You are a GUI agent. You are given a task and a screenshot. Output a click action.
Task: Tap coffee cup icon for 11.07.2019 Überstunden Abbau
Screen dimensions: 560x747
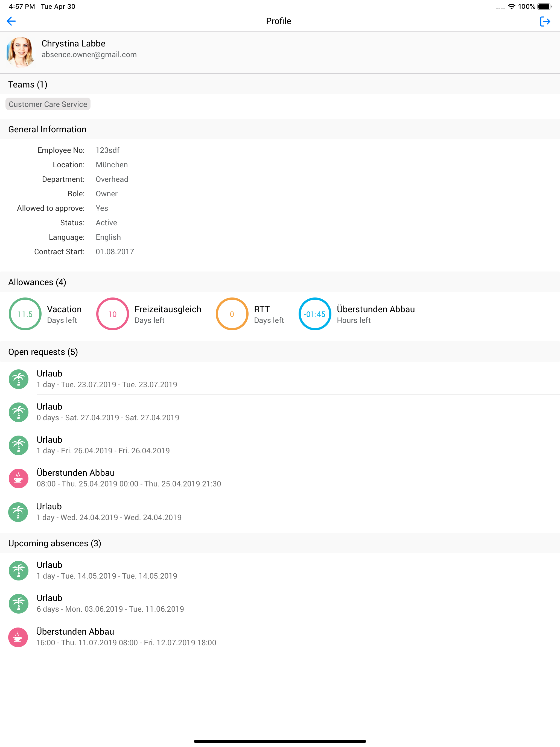(x=18, y=637)
